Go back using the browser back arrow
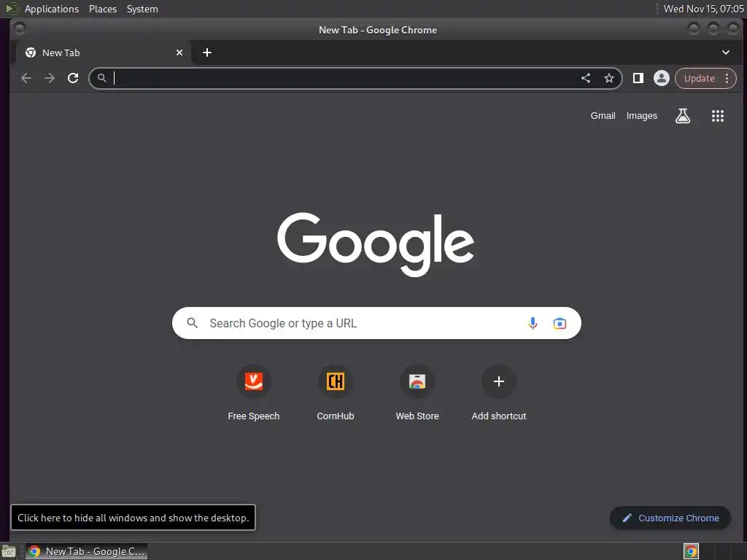The height and width of the screenshot is (560, 747). (26, 78)
